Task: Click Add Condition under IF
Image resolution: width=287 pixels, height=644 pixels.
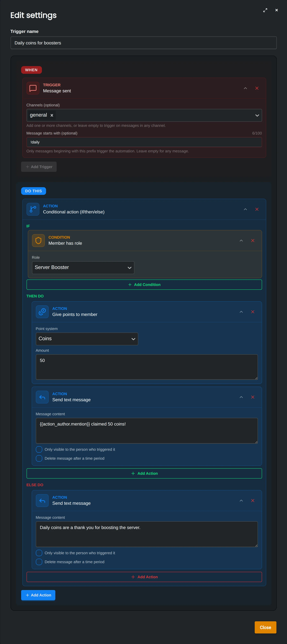Action: 144,284
